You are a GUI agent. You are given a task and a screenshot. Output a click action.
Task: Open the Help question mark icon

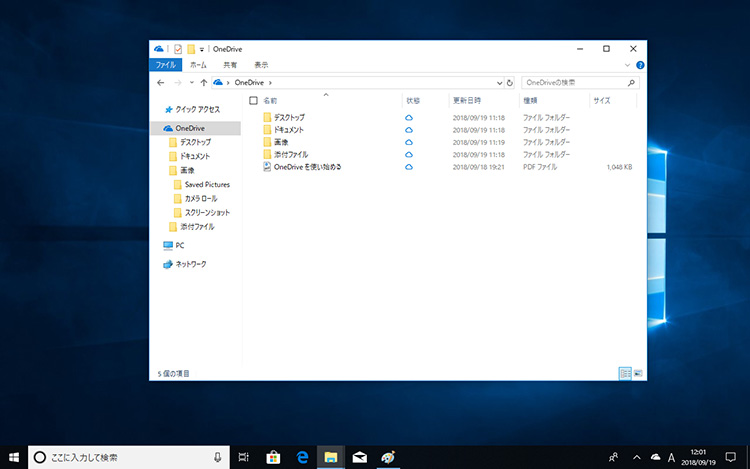coord(640,64)
